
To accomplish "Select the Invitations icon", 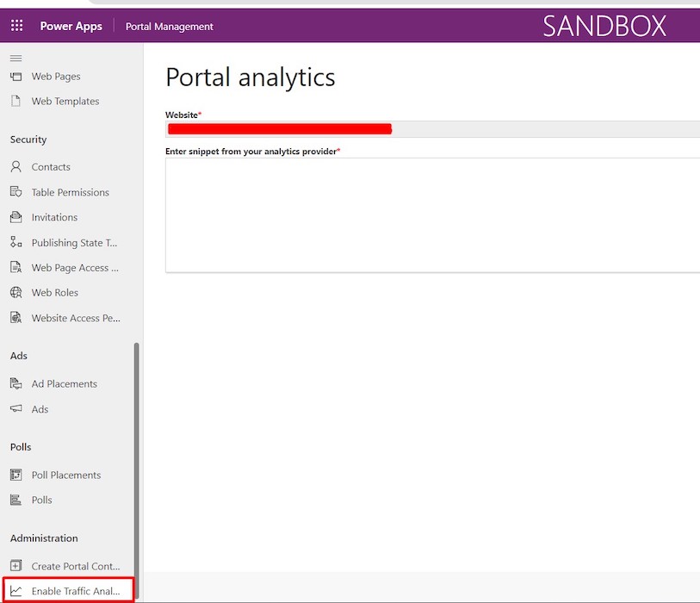I will click(15, 217).
